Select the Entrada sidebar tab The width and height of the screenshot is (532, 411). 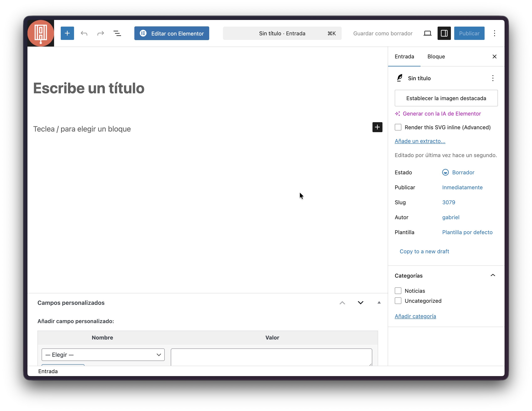[x=404, y=57]
